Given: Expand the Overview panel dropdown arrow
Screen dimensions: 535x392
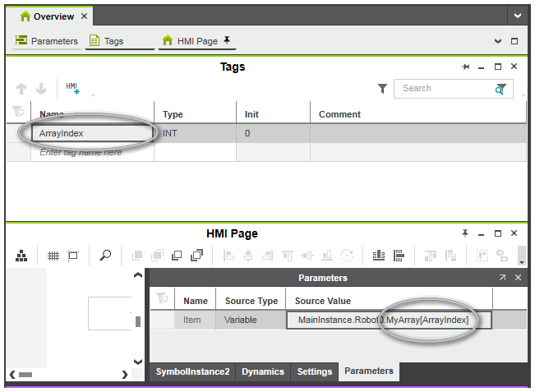Looking at the screenshot, I should 516,16.
